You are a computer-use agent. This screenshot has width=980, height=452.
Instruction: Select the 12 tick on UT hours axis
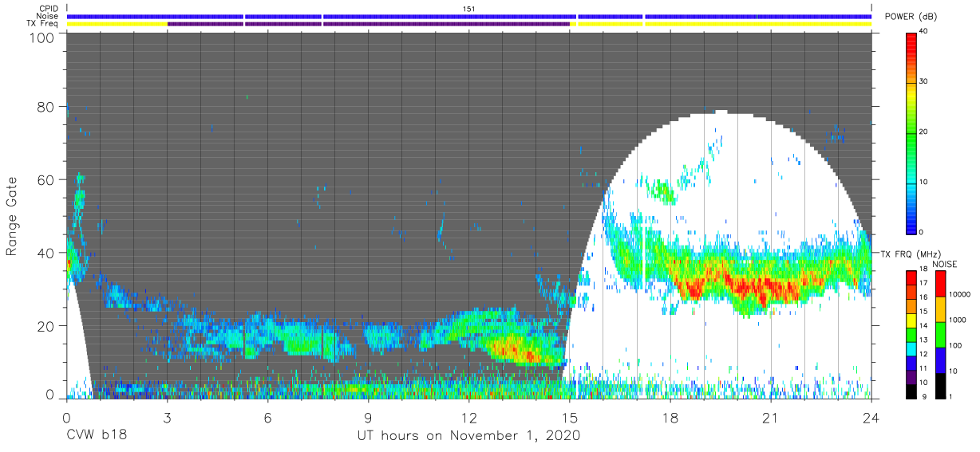coord(468,417)
